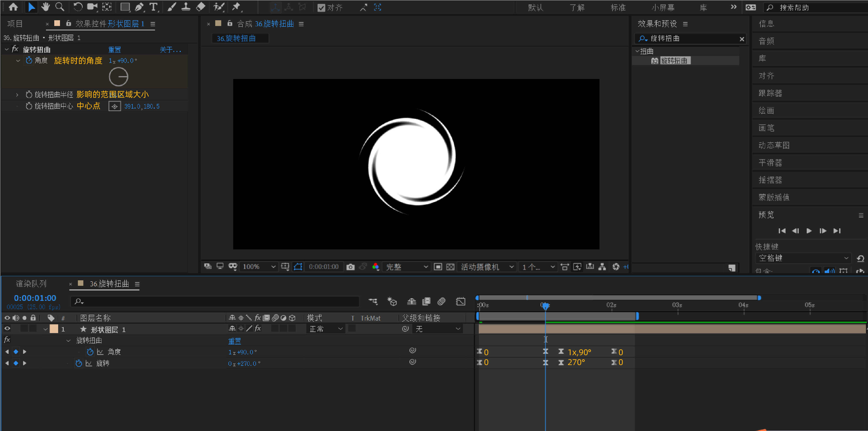Image resolution: width=868 pixels, height=431 pixels.
Task: Open the 标准 workspace
Action: pos(618,8)
